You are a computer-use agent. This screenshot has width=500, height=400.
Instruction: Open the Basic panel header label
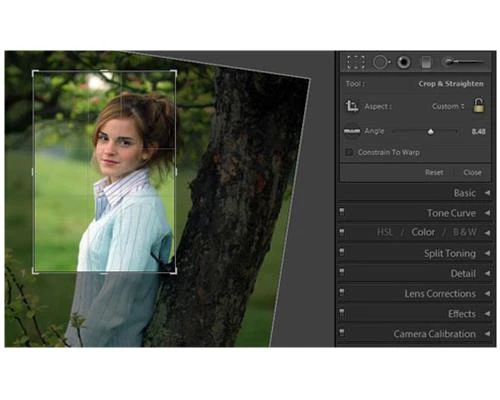(465, 193)
